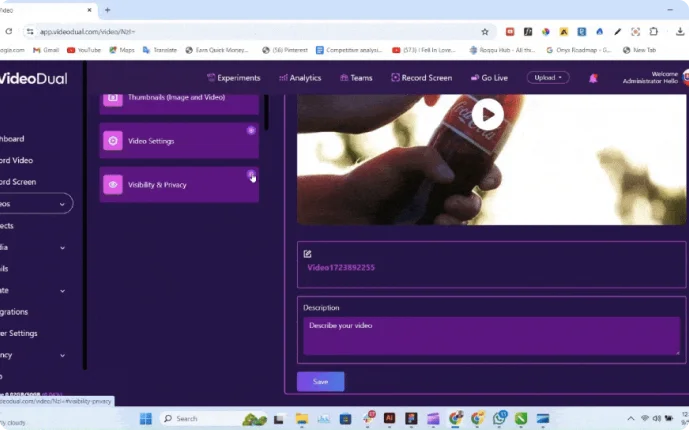Click the Thumbnails image icon
Image resolution: width=689 pixels, height=430 pixels.
(113, 98)
